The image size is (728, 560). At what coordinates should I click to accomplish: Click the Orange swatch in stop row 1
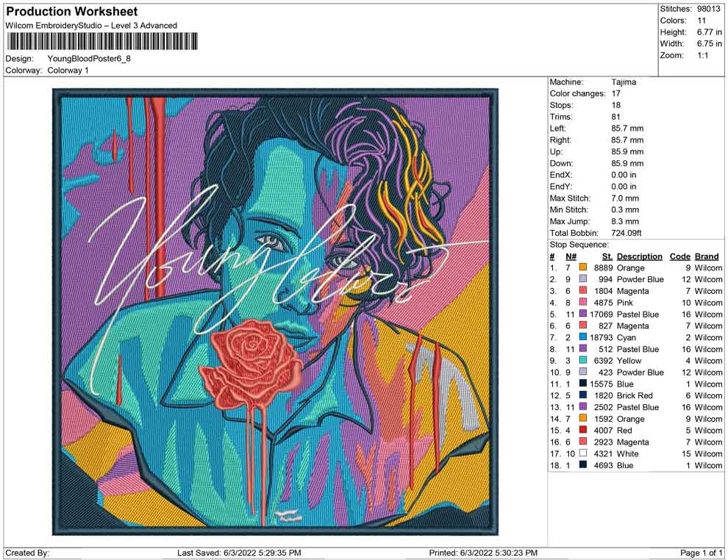(583, 268)
